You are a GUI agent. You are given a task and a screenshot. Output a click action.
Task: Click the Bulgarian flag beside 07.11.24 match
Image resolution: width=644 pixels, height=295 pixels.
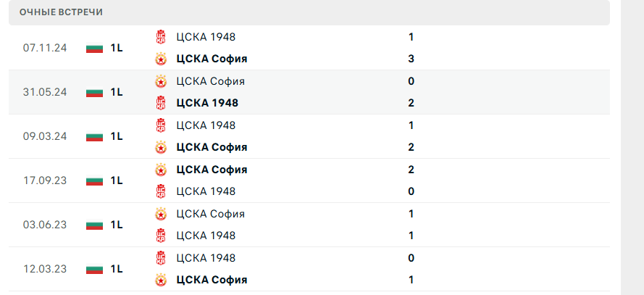[95, 48]
